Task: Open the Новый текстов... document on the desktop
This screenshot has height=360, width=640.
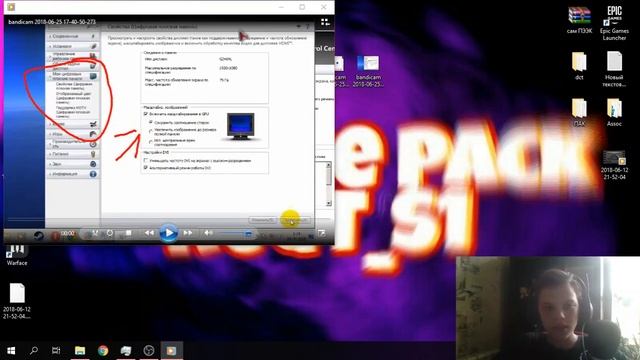Action: [x=614, y=69]
